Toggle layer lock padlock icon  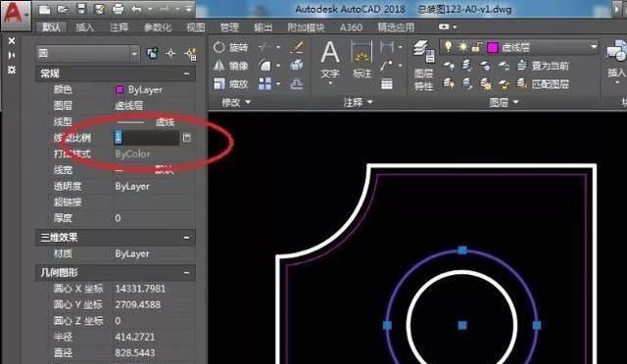click(x=476, y=47)
